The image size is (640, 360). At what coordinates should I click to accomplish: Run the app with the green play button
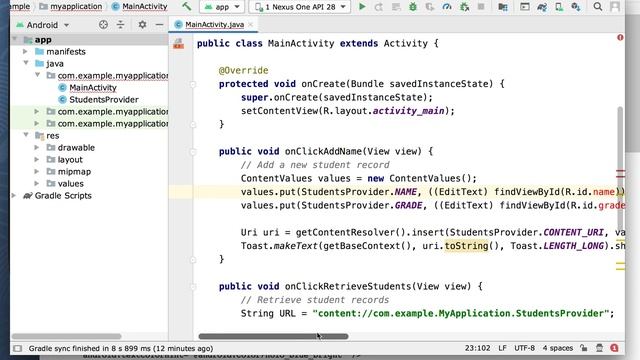coord(362,7)
